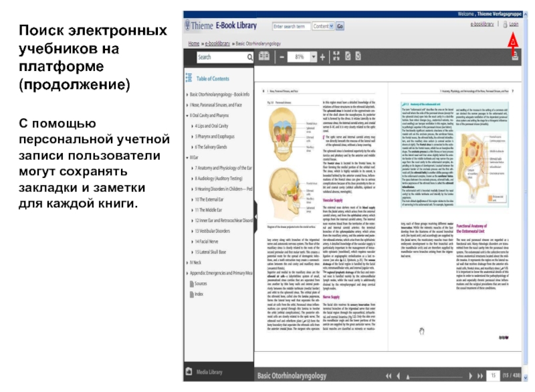535x392 pixels.
Task: Expand Appendix: Emergencies and Primary Measures
Action: (x=187, y=274)
